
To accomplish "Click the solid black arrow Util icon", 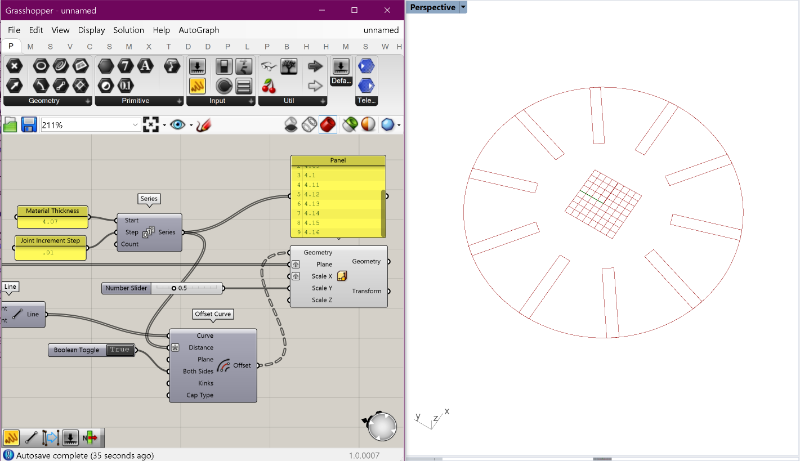I will point(315,66).
